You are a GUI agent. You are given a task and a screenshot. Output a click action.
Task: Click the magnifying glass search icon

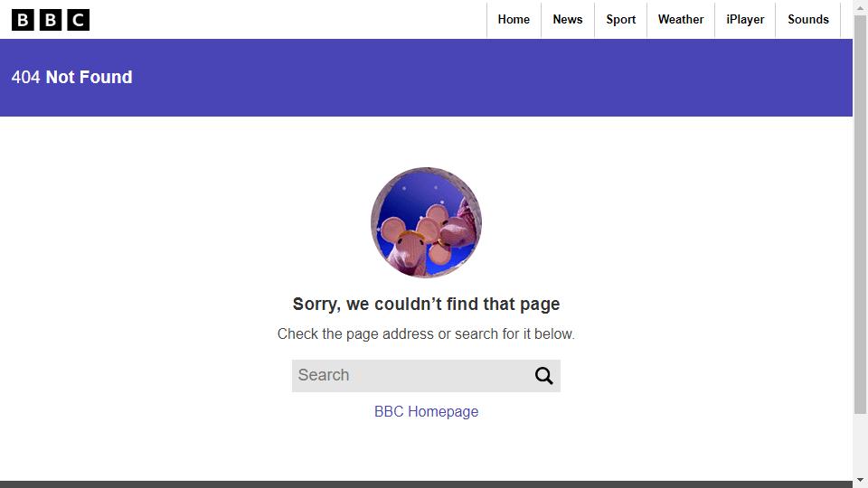(x=543, y=376)
